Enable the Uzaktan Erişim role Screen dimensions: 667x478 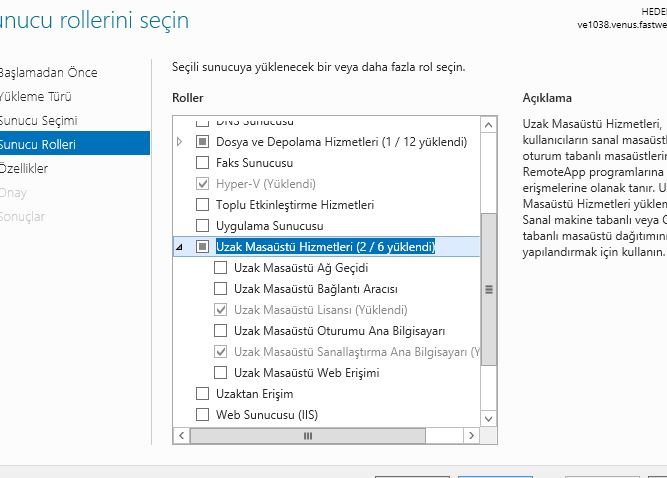[x=203, y=394]
